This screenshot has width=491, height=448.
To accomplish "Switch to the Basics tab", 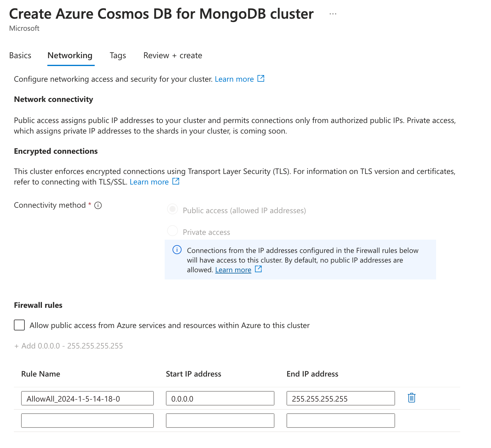I will 20,55.
